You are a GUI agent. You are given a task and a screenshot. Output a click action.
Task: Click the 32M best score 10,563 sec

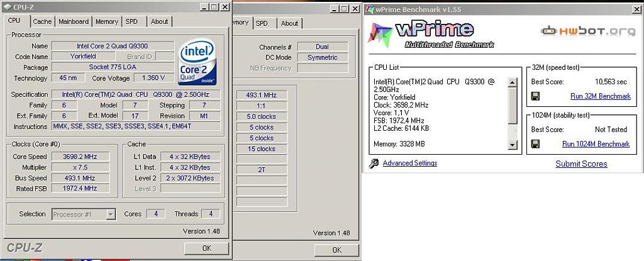611,81
